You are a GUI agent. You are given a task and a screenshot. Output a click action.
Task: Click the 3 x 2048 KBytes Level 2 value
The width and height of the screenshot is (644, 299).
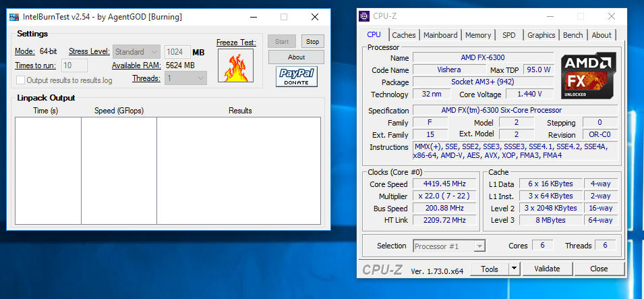(x=550, y=208)
